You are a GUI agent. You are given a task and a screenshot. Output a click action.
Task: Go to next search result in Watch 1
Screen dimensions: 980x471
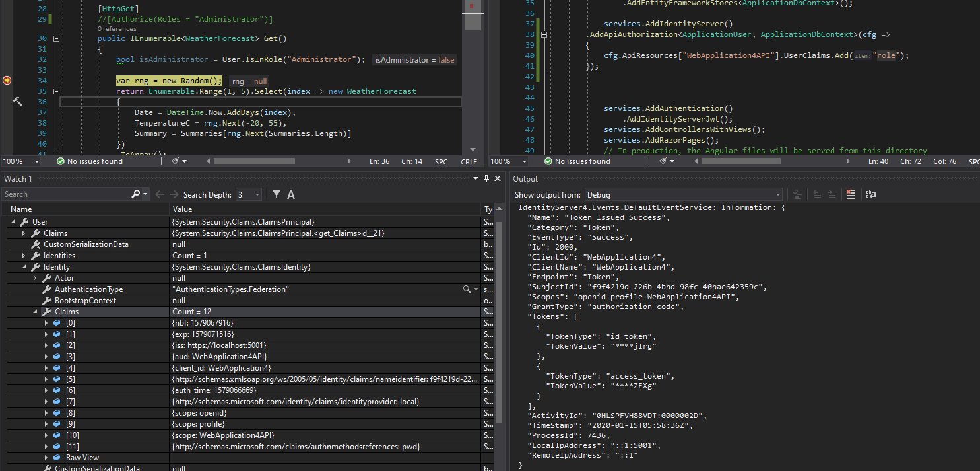coord(174,194)
